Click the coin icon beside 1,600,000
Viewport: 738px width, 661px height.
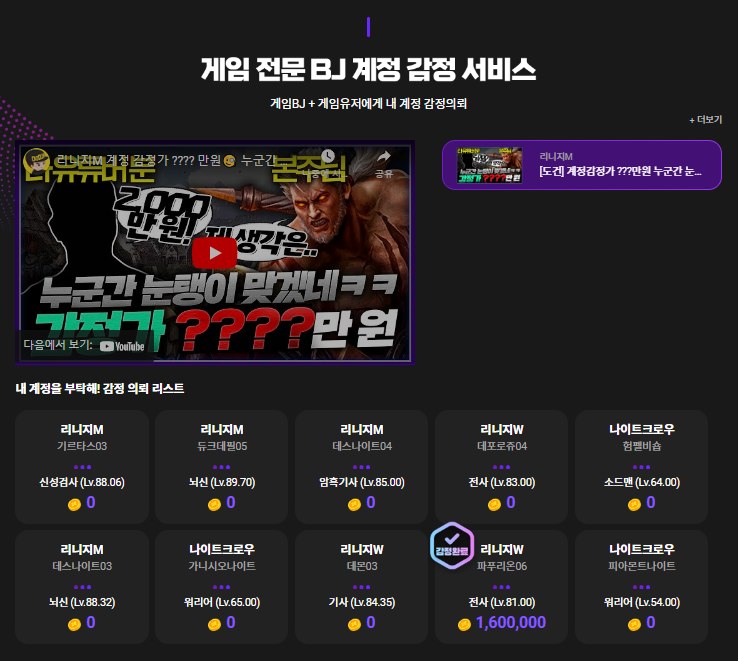point(464,625)
